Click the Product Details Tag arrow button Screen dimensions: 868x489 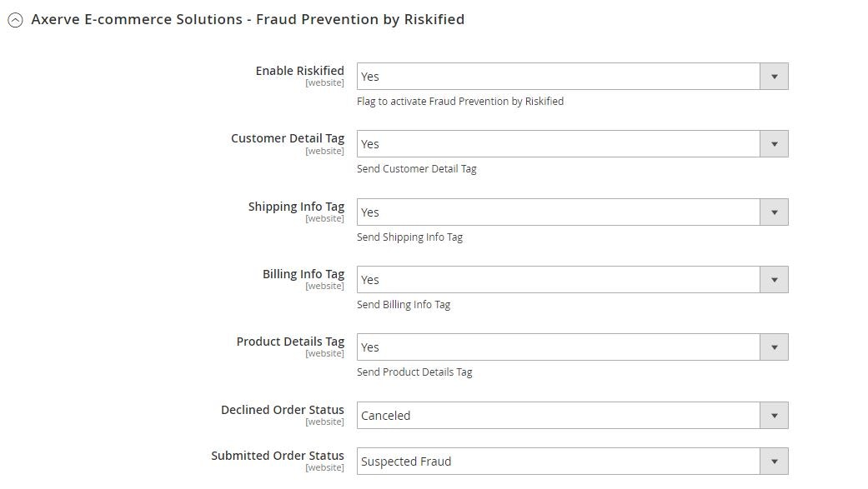coord(774,347)
